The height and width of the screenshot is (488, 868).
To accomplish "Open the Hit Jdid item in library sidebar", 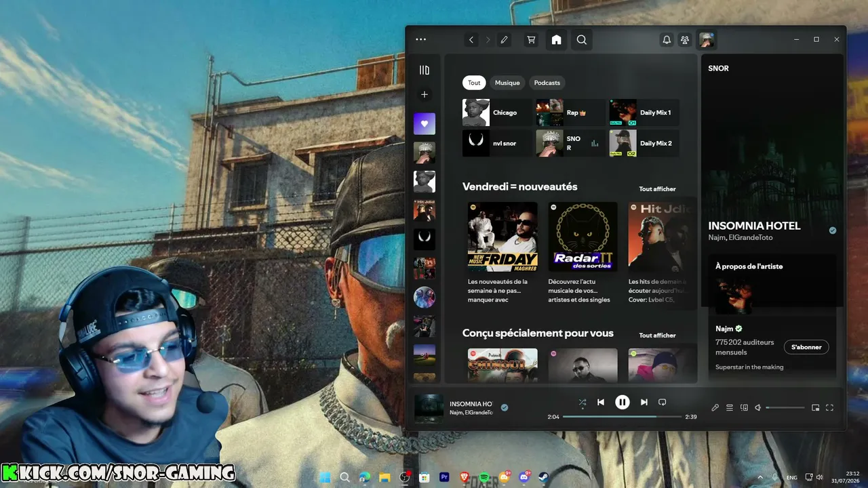I will point(425,211).
